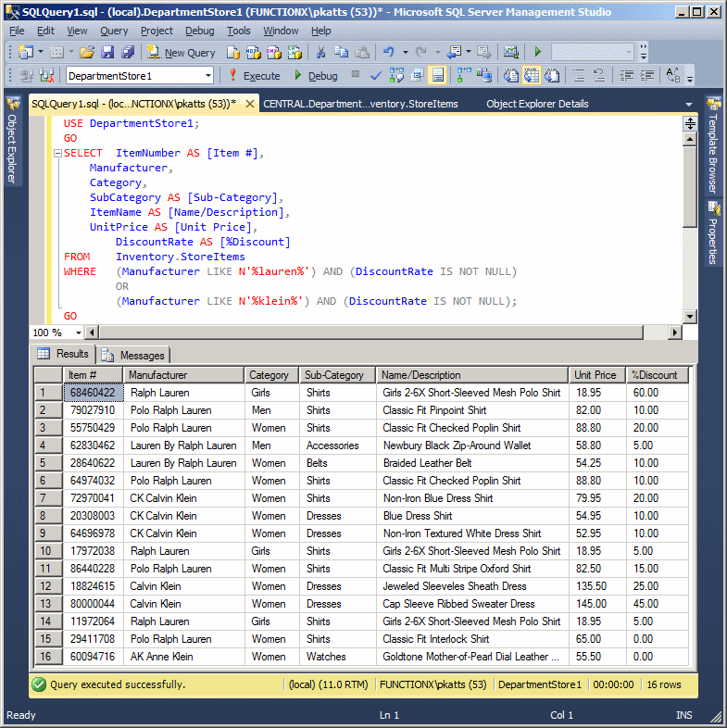This screenshot has width=727, height=728.
Task: Switch to the Messages tab
Action: 134,355
